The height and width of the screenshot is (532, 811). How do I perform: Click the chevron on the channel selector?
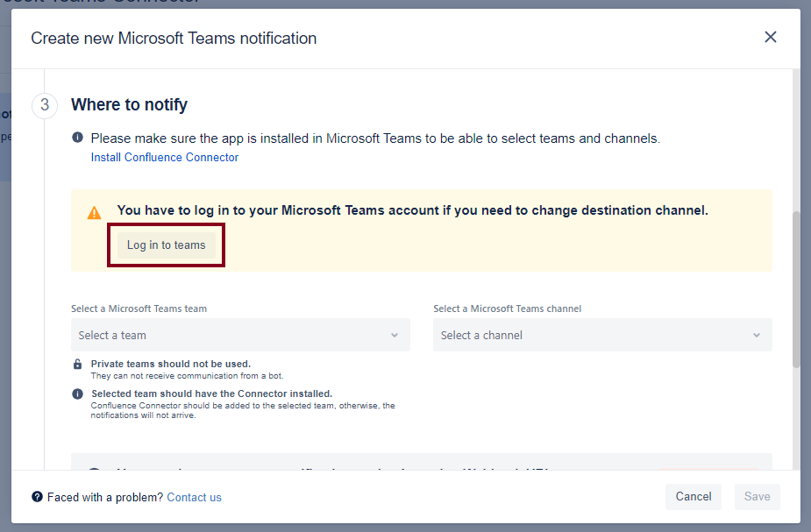[x=756, y=335]
